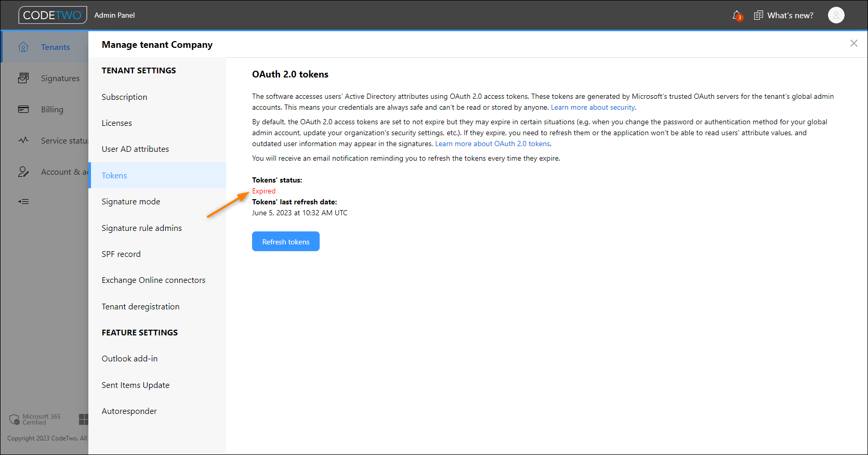Image resolution: width=868 pixels, height=455 pixels.
Task: Click the Refresh tokens button
Action: (286, 241)
